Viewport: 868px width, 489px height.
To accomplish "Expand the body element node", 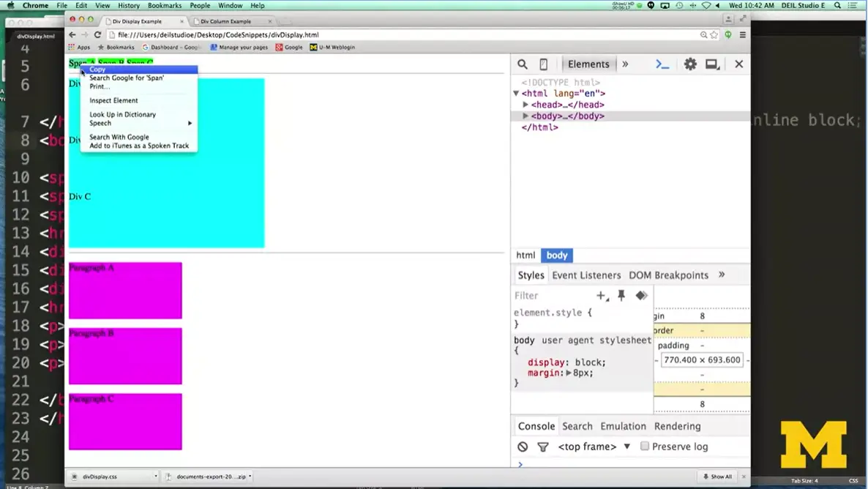I will click(x=525, y=116).
